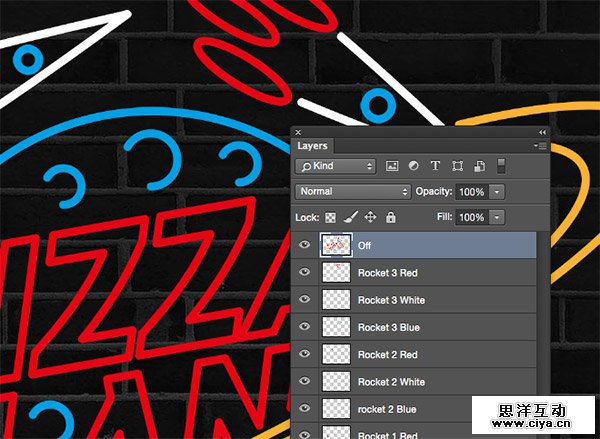Collapse Layers panel double arrows

coord(542,132)
